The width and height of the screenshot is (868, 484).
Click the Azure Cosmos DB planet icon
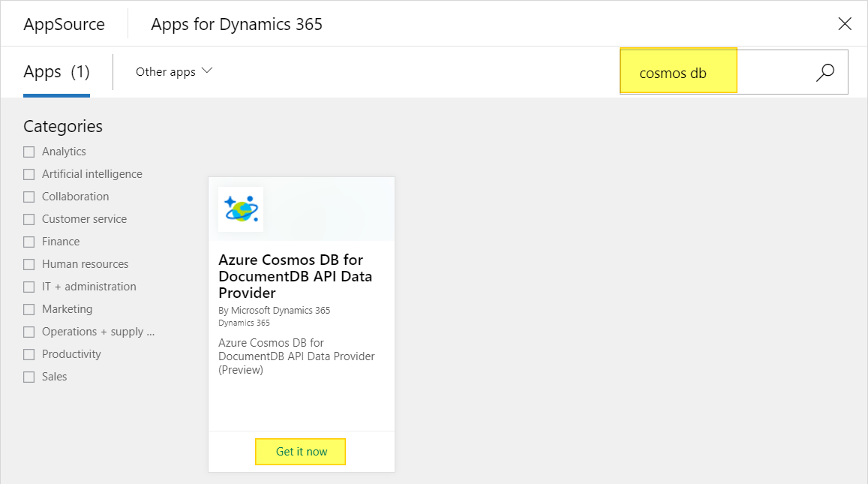click(241, 209)
